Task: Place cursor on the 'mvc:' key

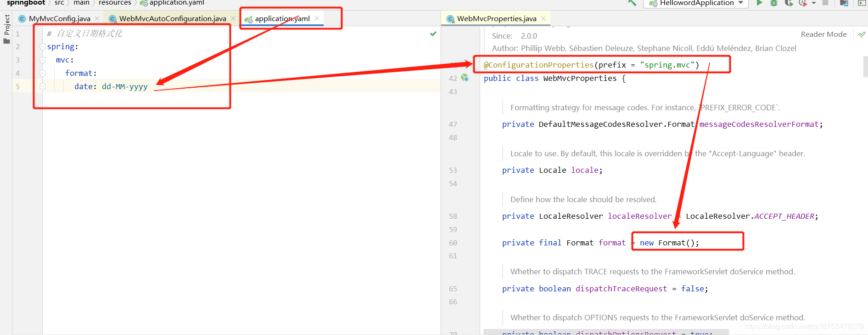Action: pos(65,60)
